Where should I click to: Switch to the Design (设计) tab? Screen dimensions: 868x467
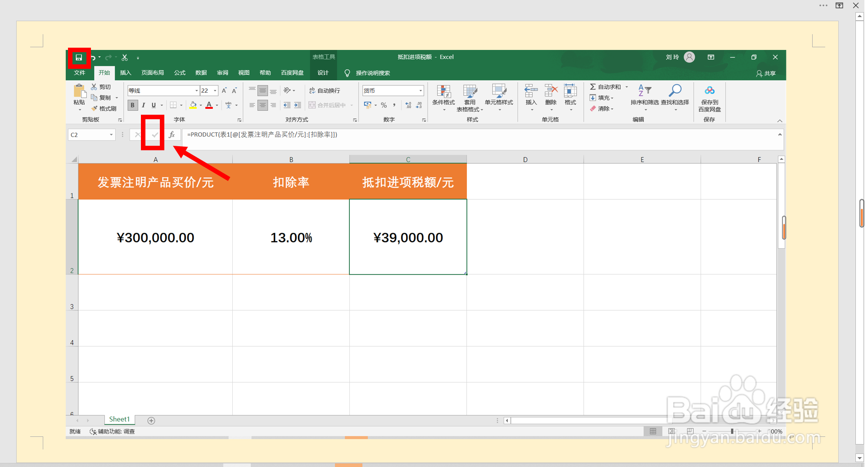pos(323,73)
